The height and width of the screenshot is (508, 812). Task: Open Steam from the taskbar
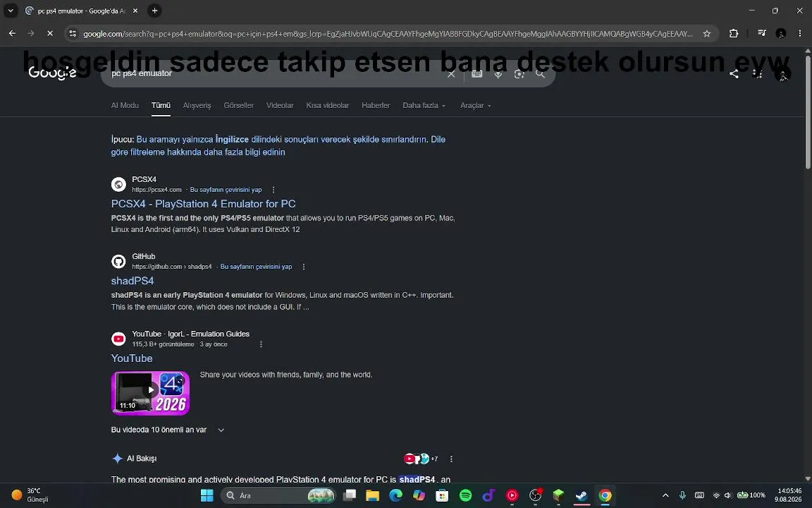(582, 495)
